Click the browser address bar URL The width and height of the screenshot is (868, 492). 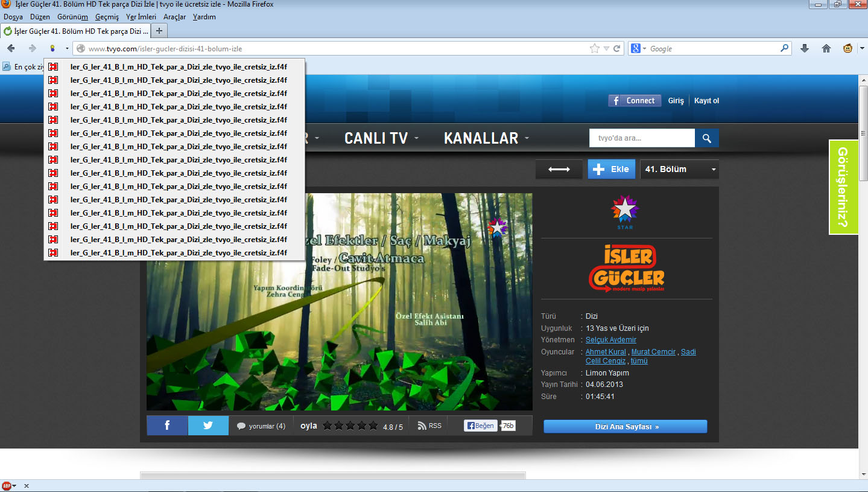point(165,49)
